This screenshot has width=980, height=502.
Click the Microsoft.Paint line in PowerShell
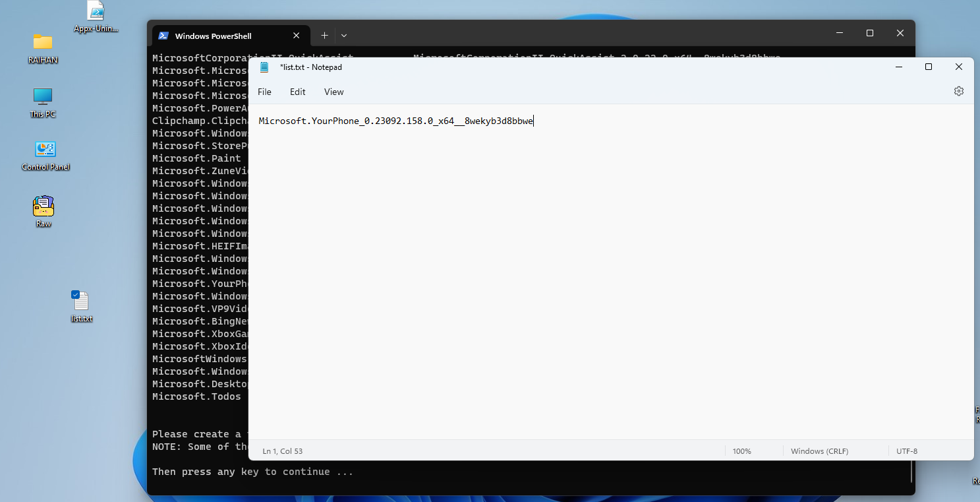196,158
